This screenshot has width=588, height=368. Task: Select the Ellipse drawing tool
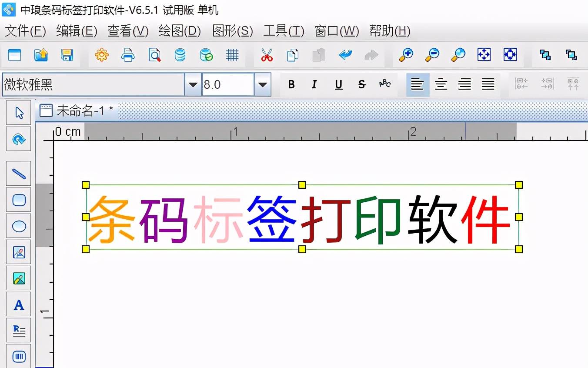(x=18, y=226)
